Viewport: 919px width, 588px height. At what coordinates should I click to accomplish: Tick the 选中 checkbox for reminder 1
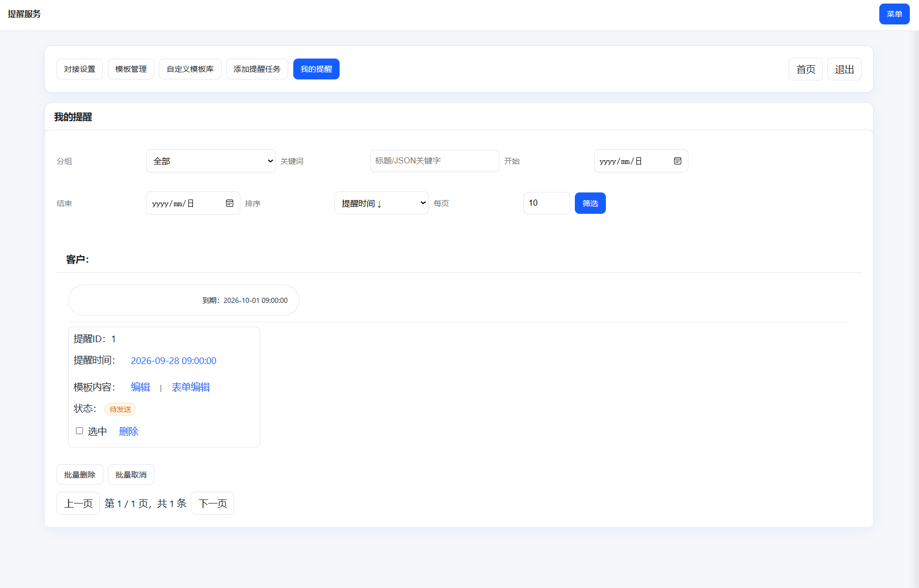79,431
